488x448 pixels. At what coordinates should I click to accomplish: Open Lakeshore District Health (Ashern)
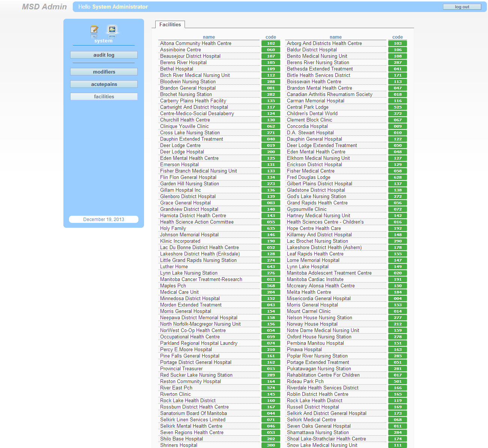tap(324, 247)
